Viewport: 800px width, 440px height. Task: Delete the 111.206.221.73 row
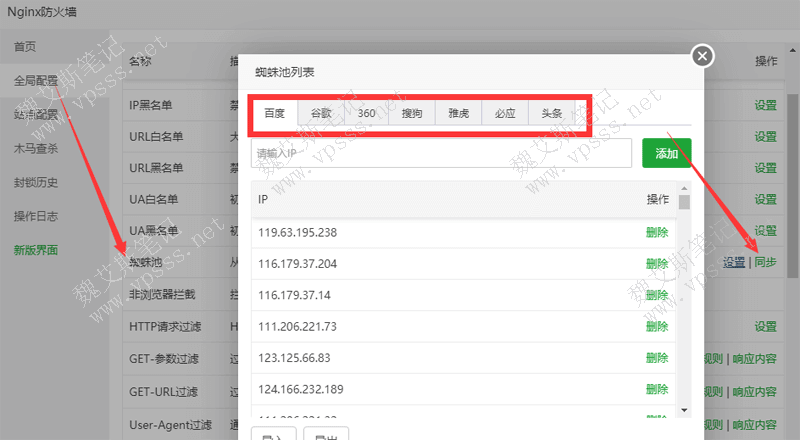pos(656,326)
